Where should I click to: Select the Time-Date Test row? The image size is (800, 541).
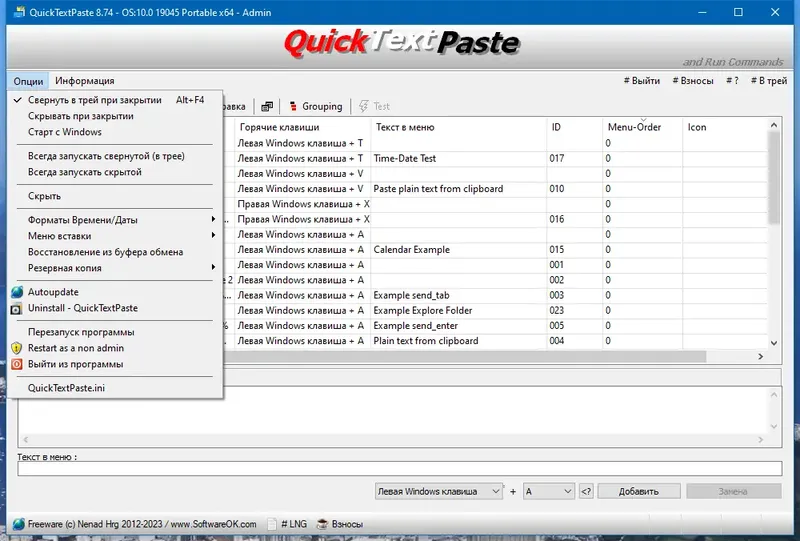pos(494,158)
